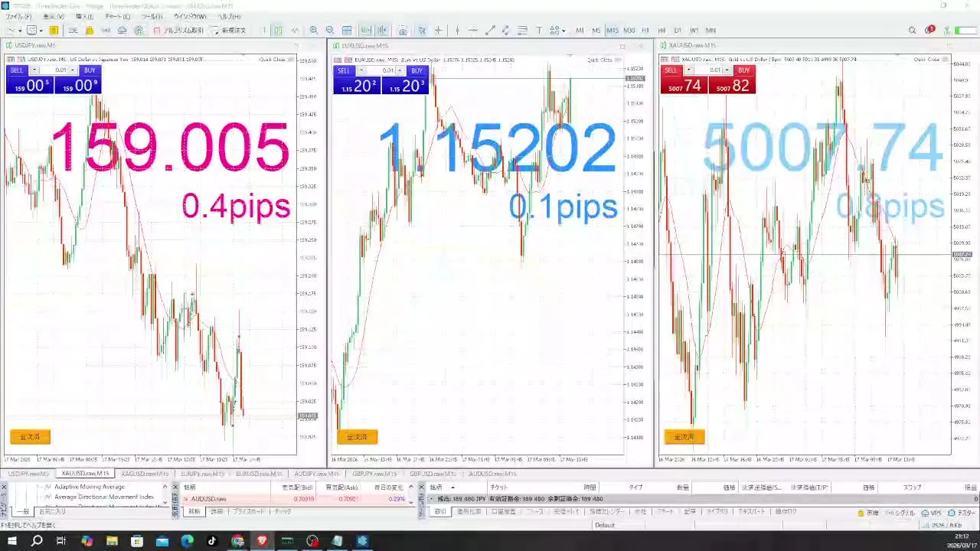Open USDJPY volume dropdown arrow left of 0.01
This screenshot has width=980, height=551.
click(x=34, y=70)
